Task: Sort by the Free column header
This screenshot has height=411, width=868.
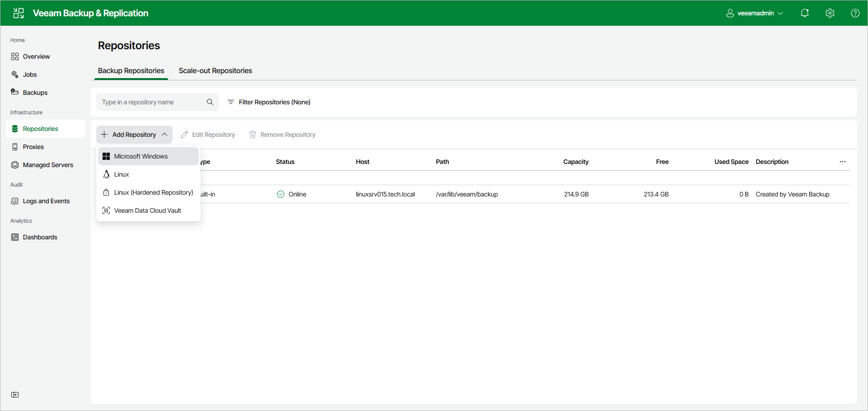Action: point(662,162)
